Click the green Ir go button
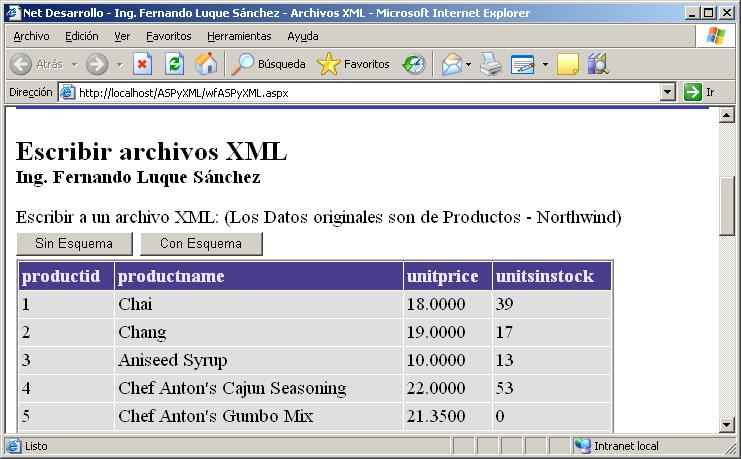Viewport: 741px width, 459px height. 692,92
